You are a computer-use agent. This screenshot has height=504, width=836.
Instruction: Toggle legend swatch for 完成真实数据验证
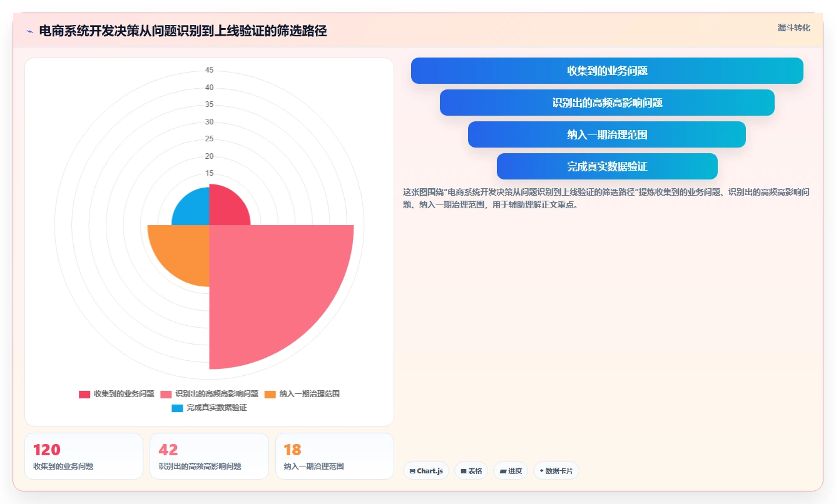click(177, 408)
